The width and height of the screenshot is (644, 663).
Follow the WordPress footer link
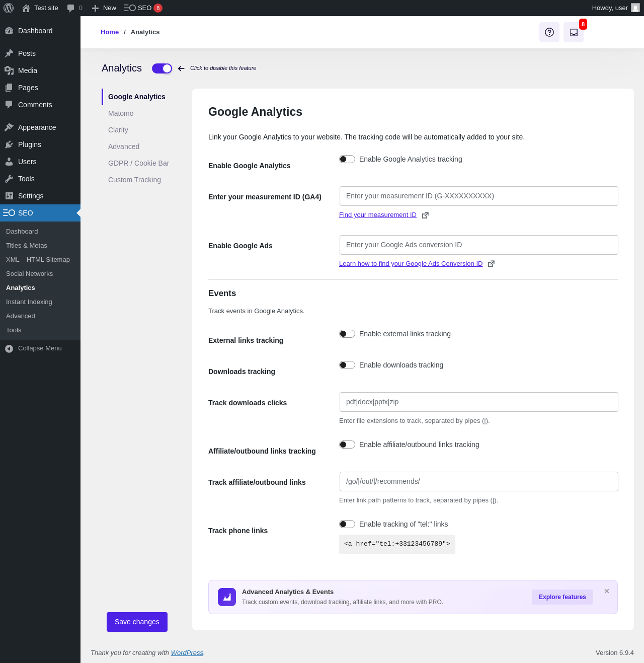[187, 653]
